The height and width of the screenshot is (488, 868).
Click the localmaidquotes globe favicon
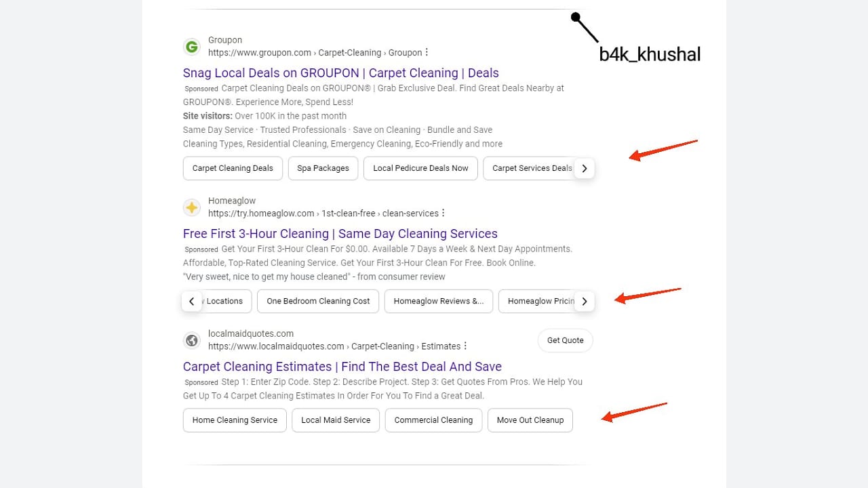click(x=192, y=340)
